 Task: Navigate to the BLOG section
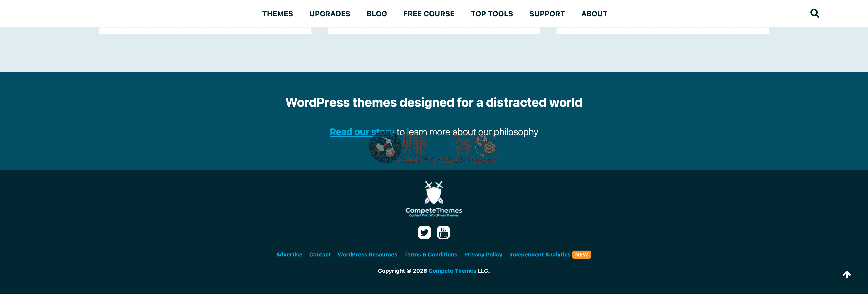coord(377,14)
